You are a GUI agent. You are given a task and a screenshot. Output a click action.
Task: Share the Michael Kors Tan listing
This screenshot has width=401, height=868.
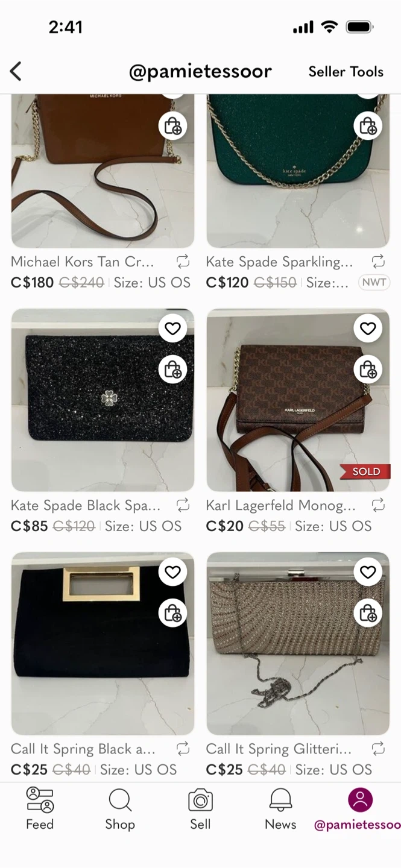(183, 262)
